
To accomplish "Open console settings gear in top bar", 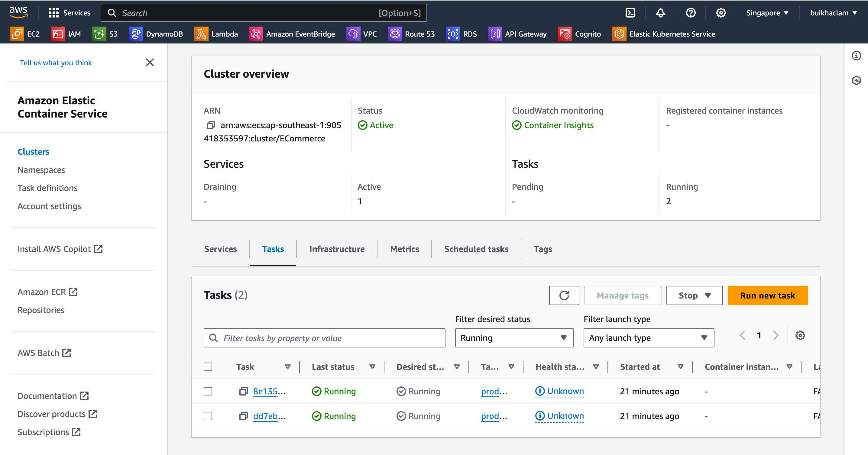I will (721, 13).
